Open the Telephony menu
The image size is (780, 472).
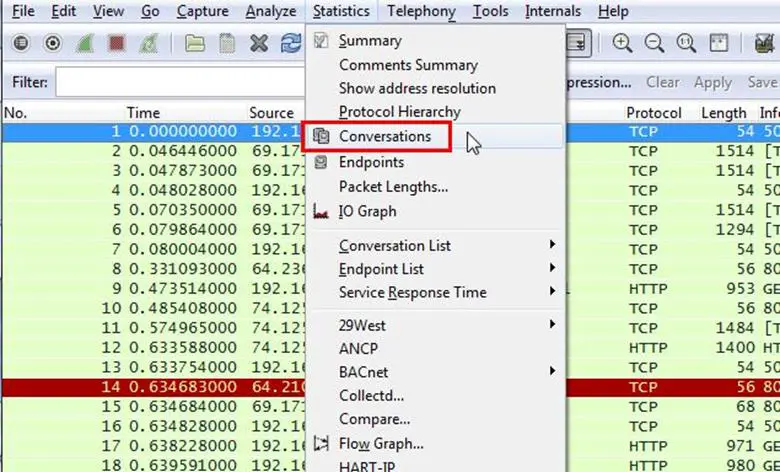tap(421, 12)
